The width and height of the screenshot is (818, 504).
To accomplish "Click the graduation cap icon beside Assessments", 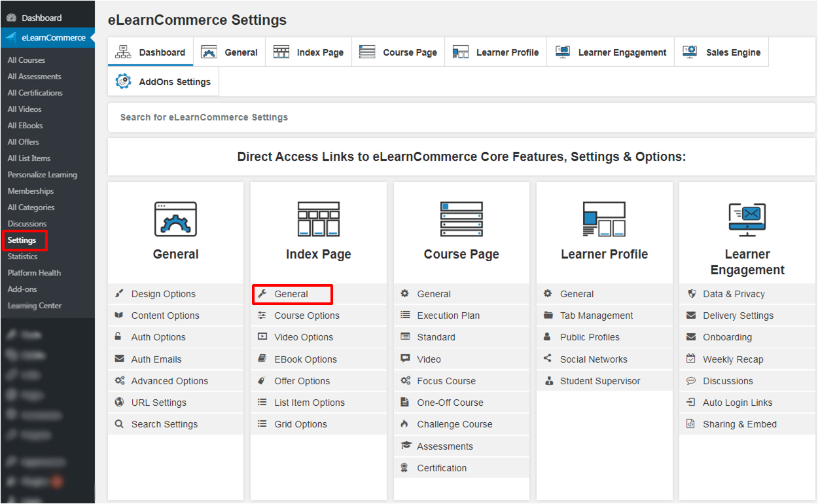I will click(405, 446).
